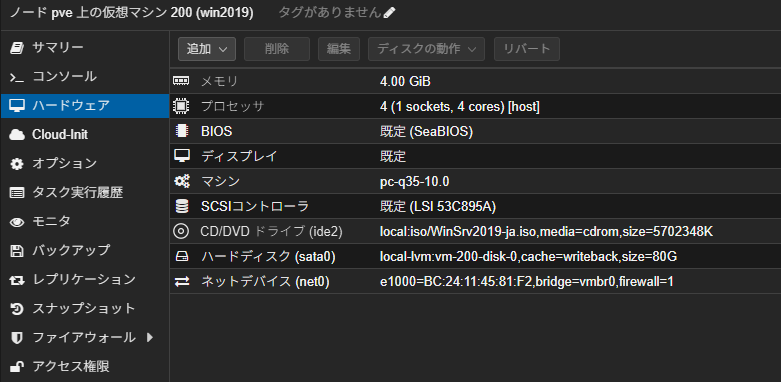The width and height of the screenshot is (781, 382).
Task: Click the hard disk icon in sata0 row
Action: pos(181,256)
